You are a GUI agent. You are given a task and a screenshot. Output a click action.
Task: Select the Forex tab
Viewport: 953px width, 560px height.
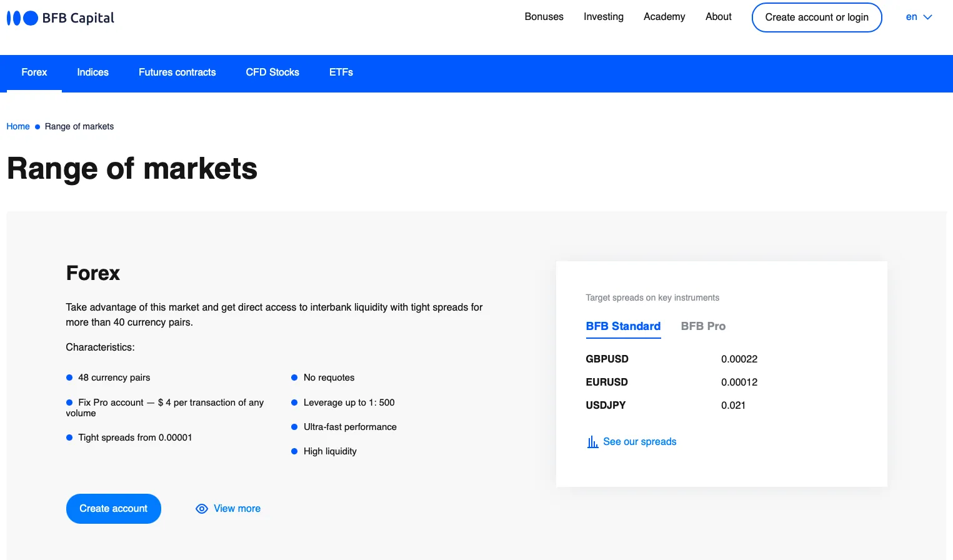coord(34,72)
